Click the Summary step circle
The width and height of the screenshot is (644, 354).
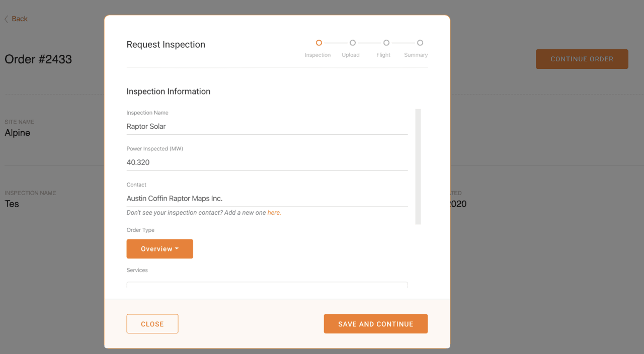point(420,43)
